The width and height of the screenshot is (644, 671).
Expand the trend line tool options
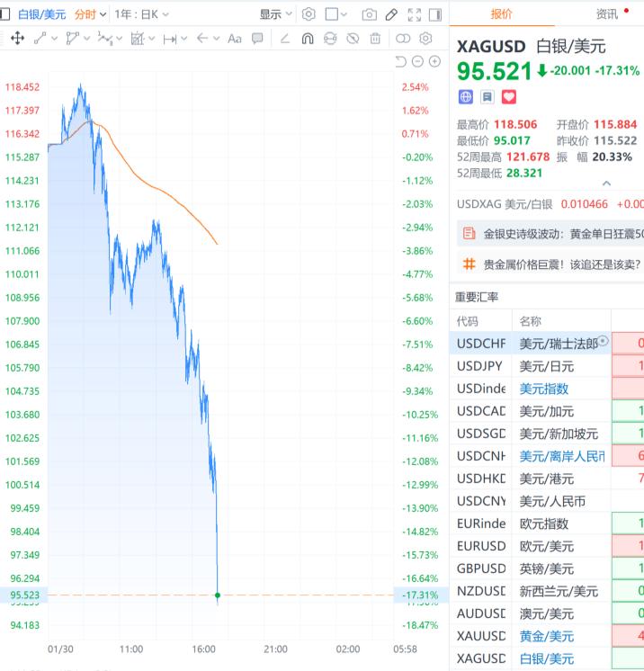pos(54,39)
